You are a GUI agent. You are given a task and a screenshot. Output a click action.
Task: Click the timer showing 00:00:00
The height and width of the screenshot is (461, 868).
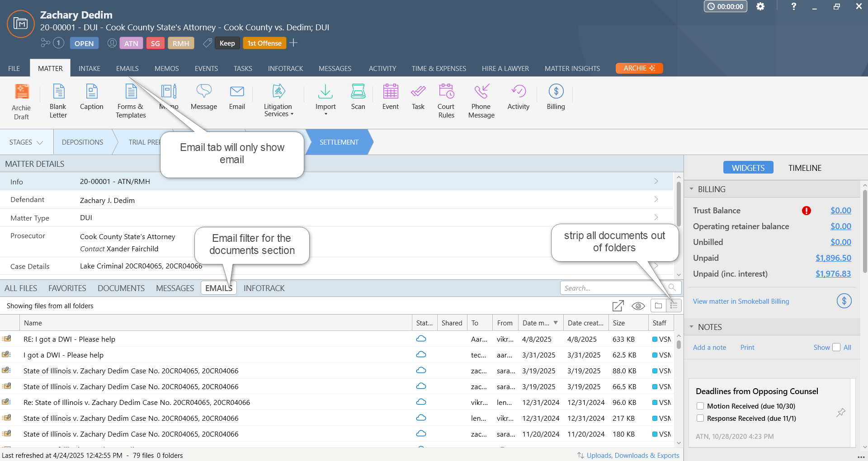726,6
